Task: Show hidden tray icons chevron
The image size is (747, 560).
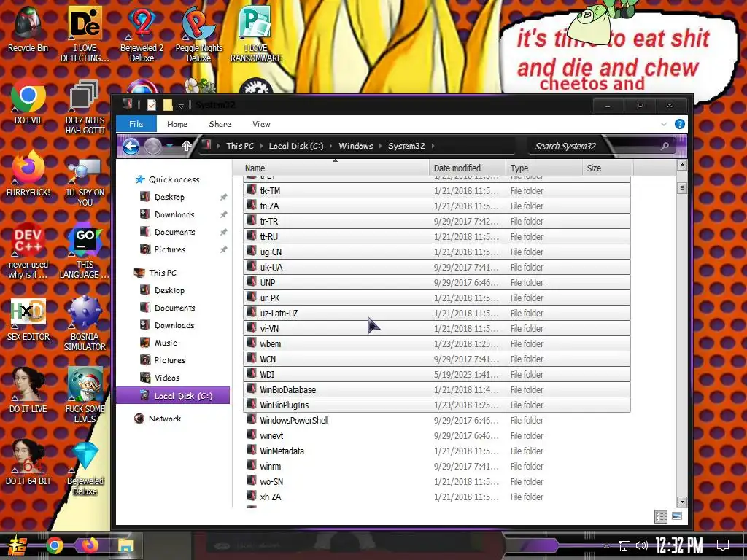Action: point(606,545)
